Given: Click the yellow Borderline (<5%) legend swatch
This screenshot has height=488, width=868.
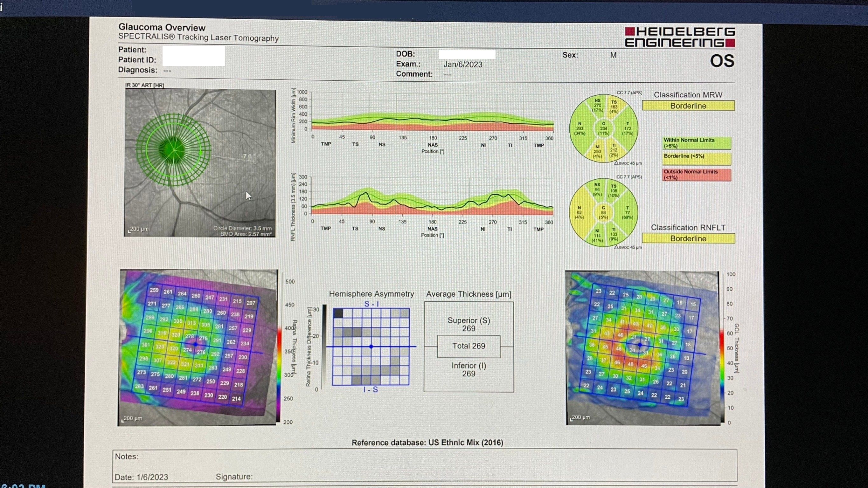Looking at the screenshot, I should pyautogui.click(x=697, y=159).
